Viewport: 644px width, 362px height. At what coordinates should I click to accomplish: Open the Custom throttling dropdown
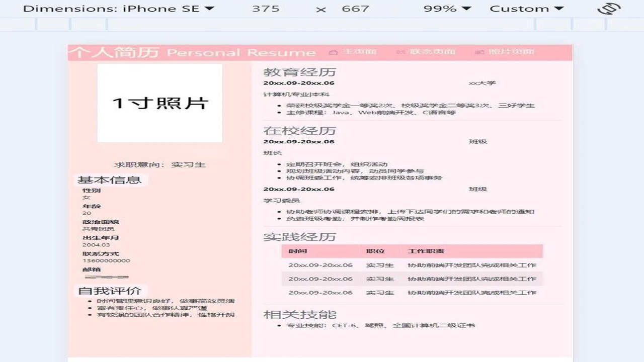point(526,9)
